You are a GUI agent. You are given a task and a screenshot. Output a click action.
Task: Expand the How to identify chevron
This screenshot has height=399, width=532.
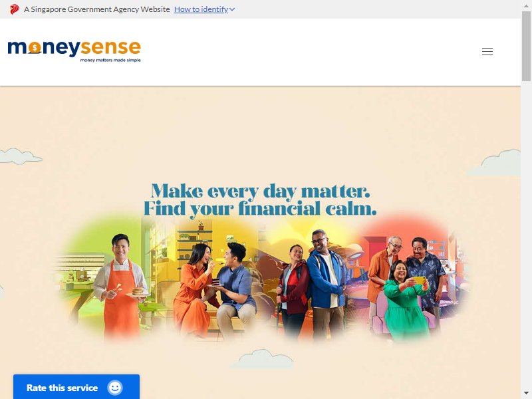(x=232, y=9)
